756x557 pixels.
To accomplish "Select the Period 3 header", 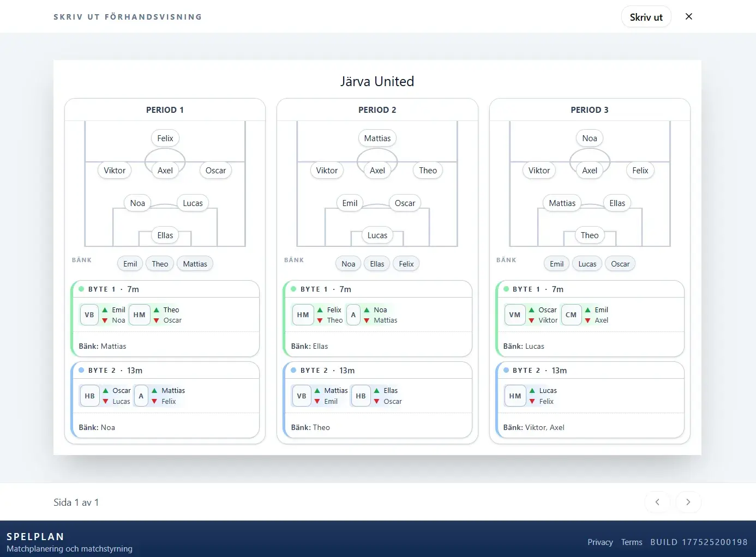I will pyautogui.click(x=590, y=110).
